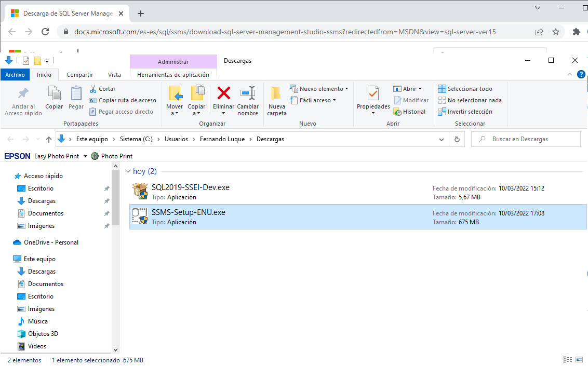Click the quick access New folder icon
The width and height of the screenshot is (588, 366).
tap(37, 61)
